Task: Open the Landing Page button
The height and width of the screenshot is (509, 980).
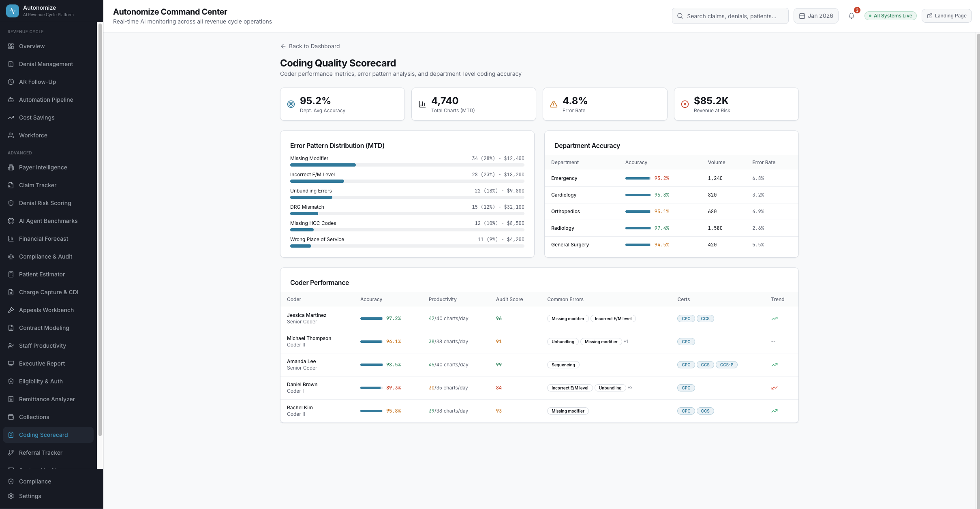Action: pos(947,15)
